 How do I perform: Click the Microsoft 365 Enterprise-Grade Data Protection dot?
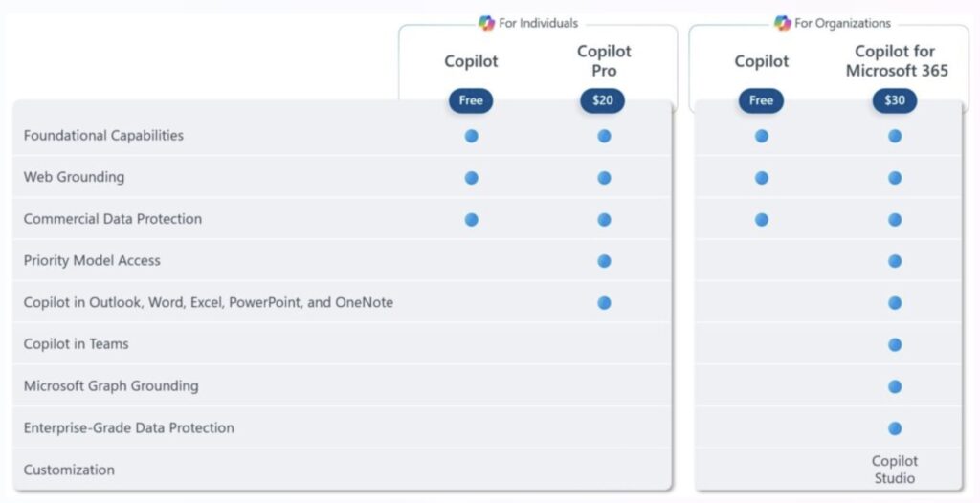point(895,428)
